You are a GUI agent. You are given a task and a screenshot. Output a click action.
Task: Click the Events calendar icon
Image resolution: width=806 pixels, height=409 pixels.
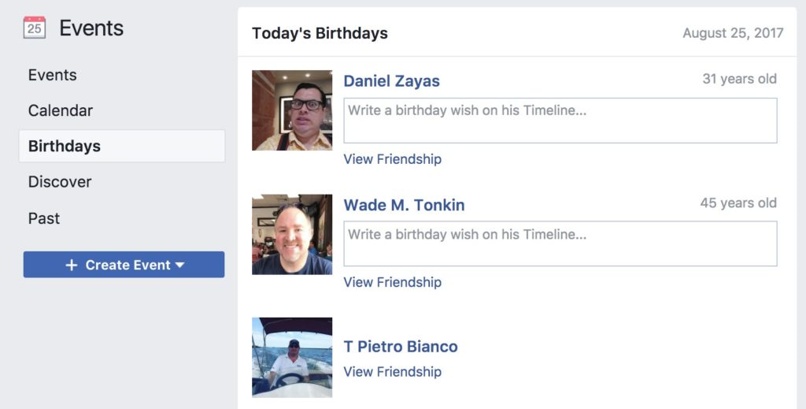tap(35, 28)
